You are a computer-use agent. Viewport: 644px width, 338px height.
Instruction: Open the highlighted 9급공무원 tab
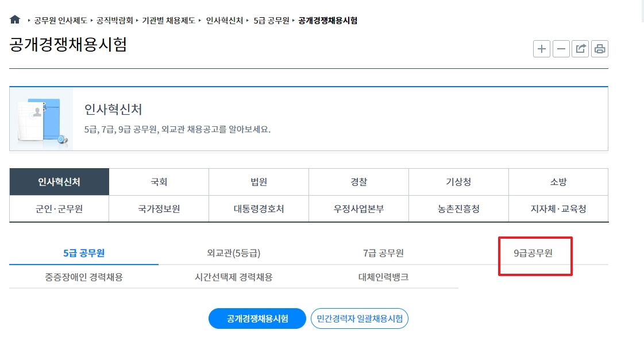(x=535, y=254)
